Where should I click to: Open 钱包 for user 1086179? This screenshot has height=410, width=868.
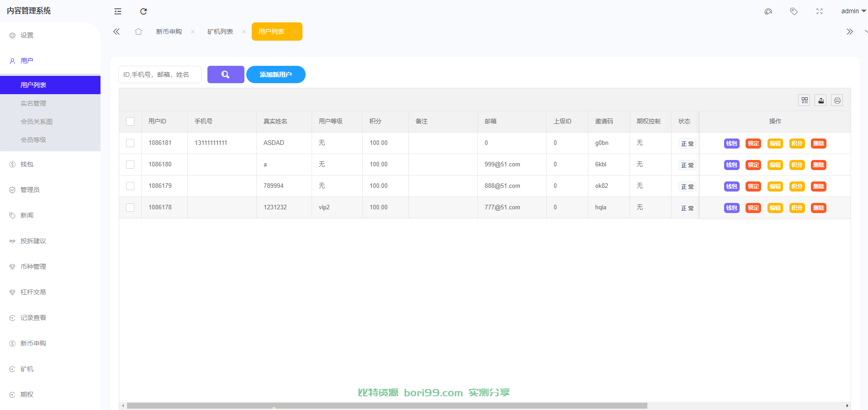(732, 186)
